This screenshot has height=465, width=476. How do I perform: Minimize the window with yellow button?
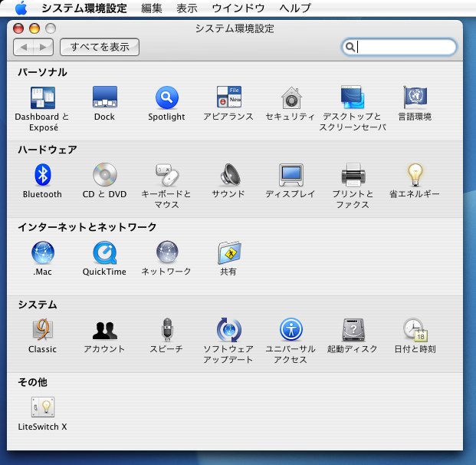[x=34, y=28]
